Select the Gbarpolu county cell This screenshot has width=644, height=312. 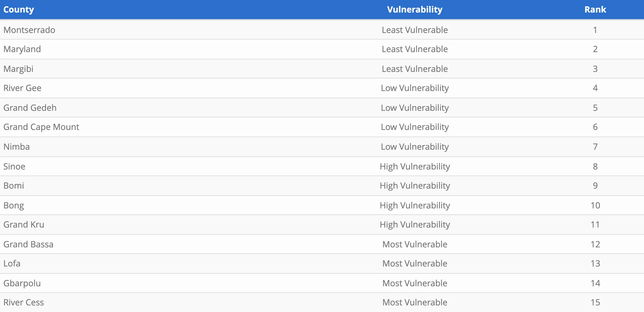coord(22,283)
